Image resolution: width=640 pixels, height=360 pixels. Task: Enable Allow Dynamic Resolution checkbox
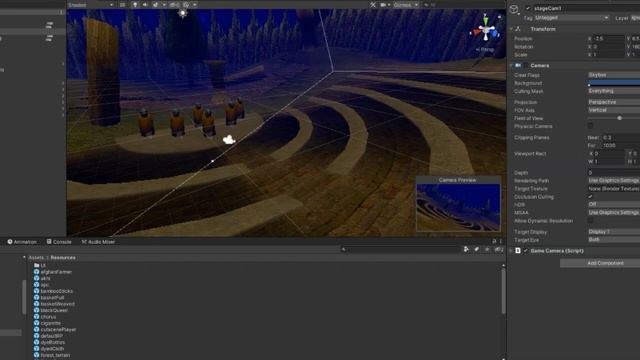click(590, 221)
